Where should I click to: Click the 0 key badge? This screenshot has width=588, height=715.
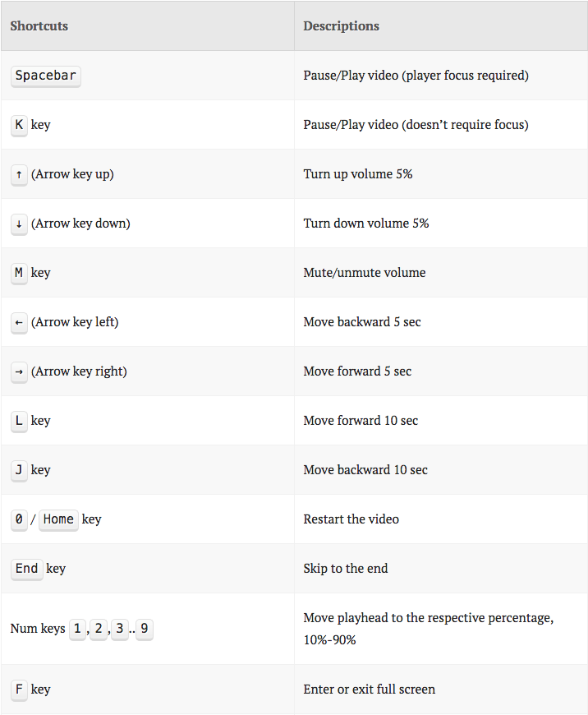click(x=19, y=519)
